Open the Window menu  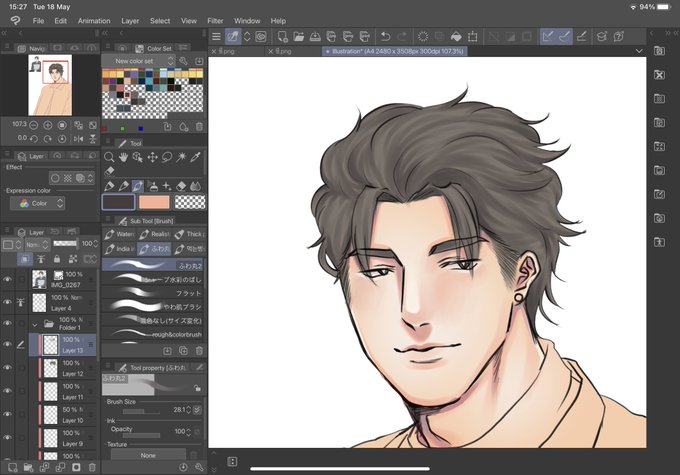point(247,21)
